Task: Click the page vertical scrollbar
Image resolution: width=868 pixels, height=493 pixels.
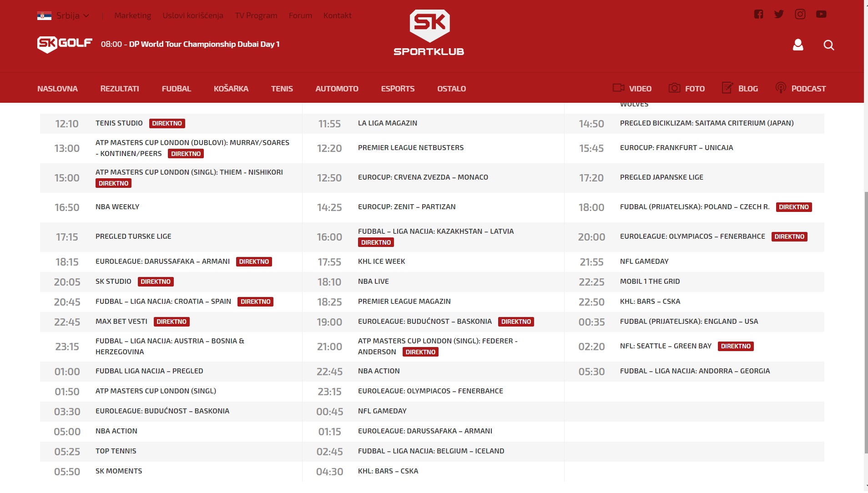Action: point(866,318)
